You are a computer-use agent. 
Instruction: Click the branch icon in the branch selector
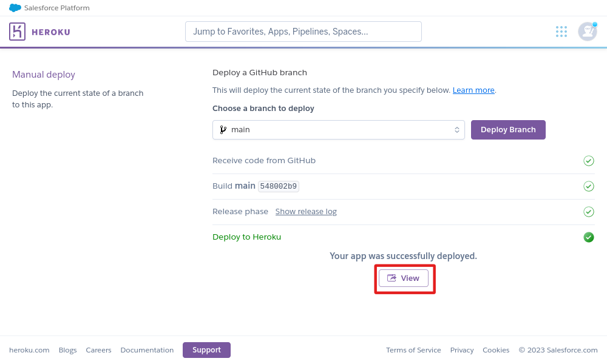[x=223, y=130]
